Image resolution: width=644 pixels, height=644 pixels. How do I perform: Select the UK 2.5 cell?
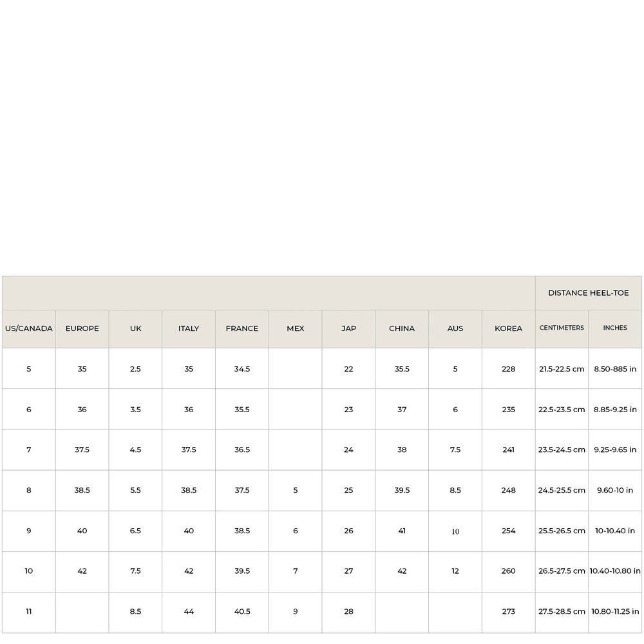pyautogui.click(x=135, y=369)
